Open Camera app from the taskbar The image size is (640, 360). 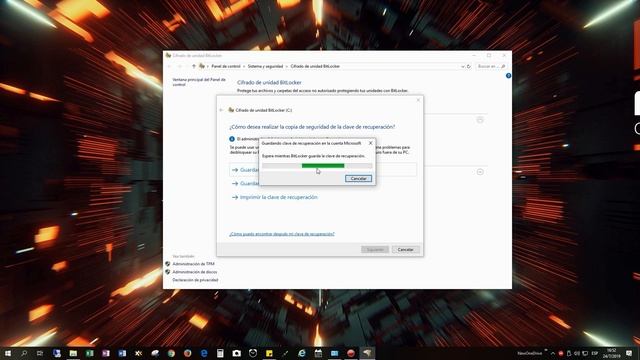(236, 353)
